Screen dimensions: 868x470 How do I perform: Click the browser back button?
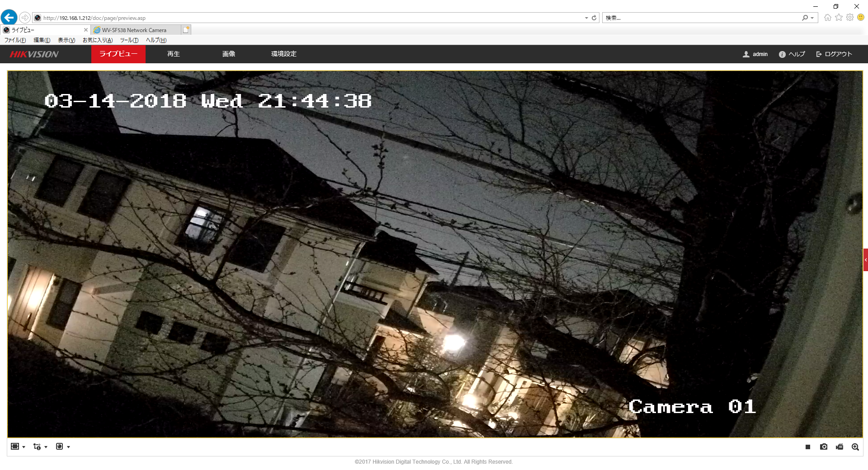click(9, 18)
